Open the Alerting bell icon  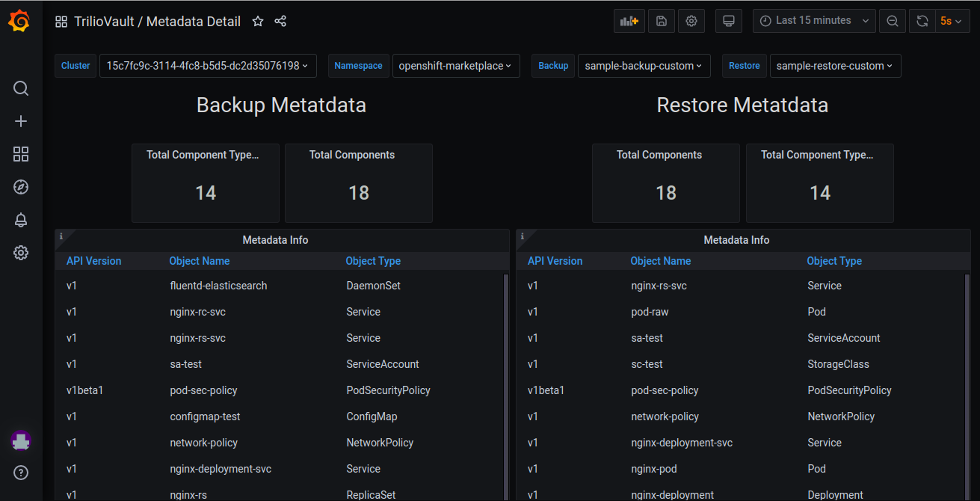[21, 220]
